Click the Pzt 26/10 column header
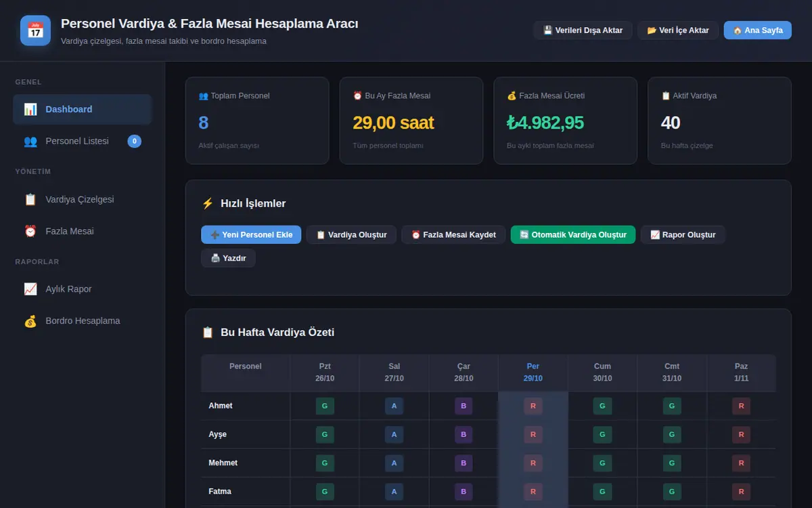 [x=325, y=373]
